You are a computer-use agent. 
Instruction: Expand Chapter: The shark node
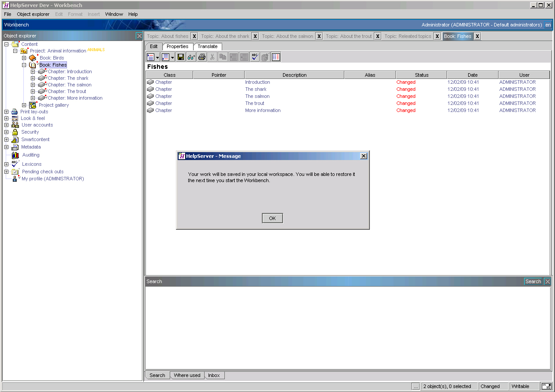coord(33,78)
